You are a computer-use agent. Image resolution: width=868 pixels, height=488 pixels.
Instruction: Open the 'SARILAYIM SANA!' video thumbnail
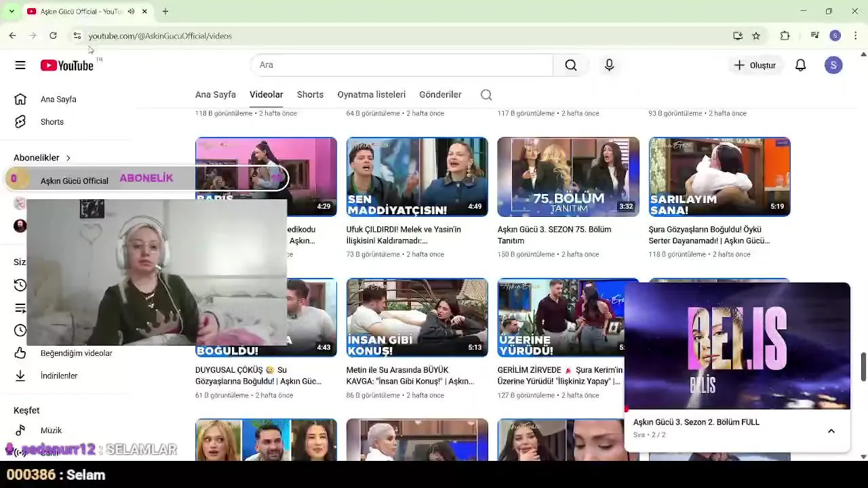tap(719, 177)
